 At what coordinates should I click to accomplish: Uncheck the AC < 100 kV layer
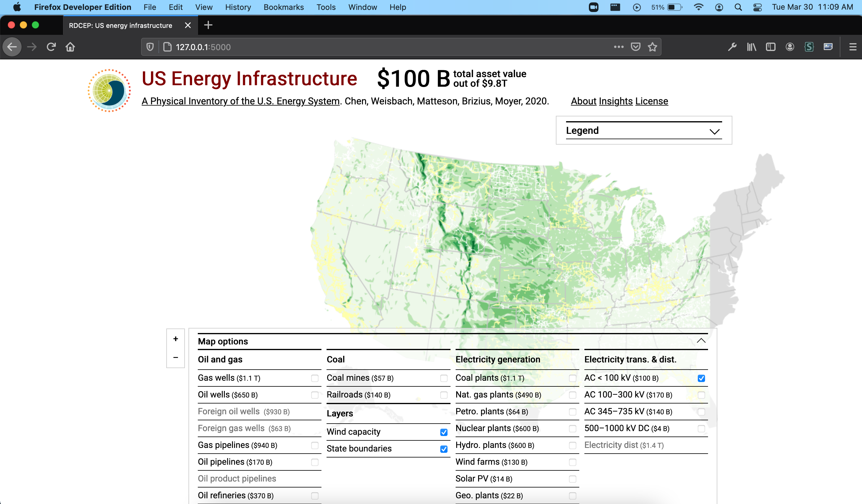tap(701, 378)
